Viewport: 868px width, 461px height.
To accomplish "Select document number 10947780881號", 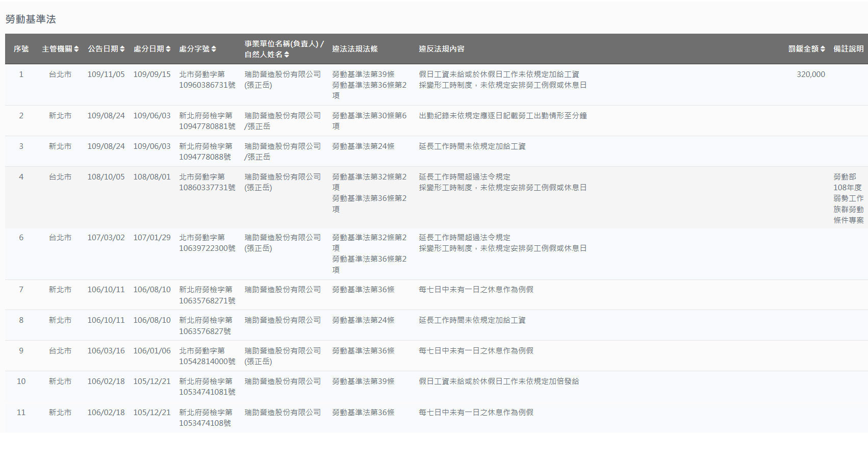I will (207, 126).
